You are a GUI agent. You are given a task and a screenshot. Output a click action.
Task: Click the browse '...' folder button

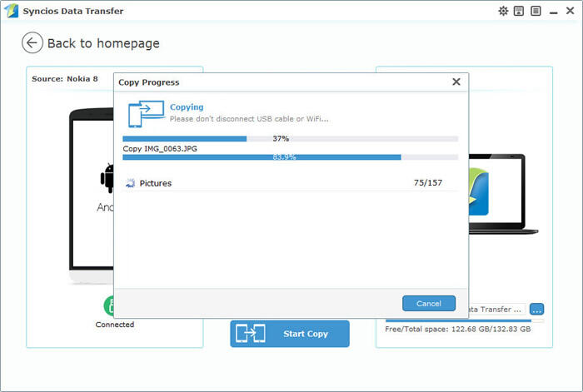pos(536,309)
